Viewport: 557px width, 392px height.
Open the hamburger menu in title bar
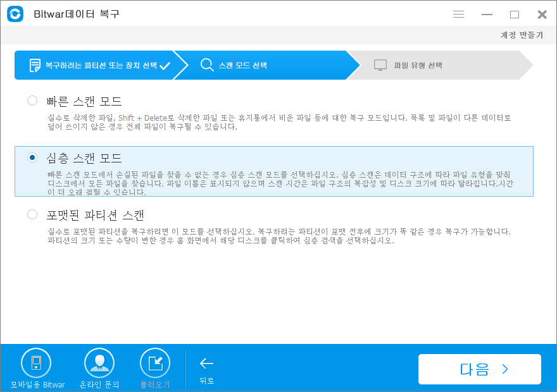[x=459, y=14]
